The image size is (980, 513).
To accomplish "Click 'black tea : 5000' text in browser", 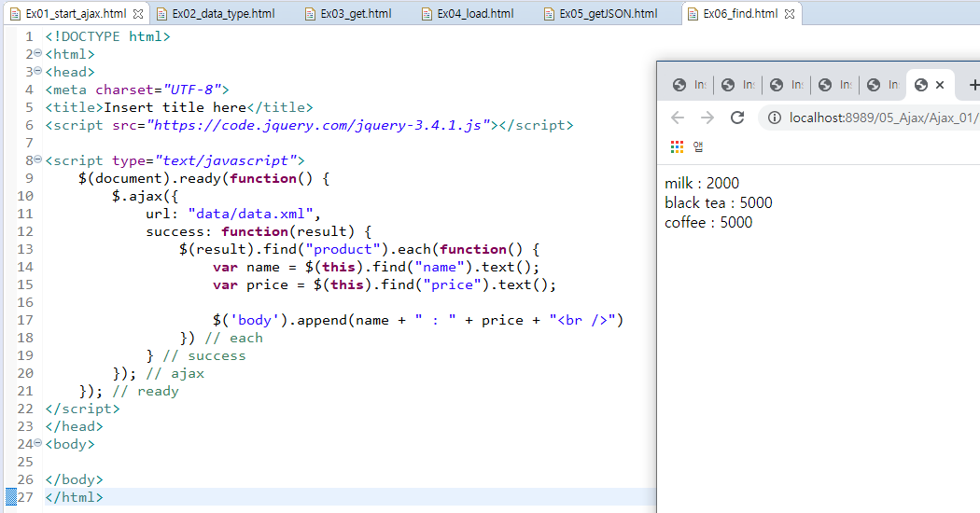I will [x=718, y=203].
